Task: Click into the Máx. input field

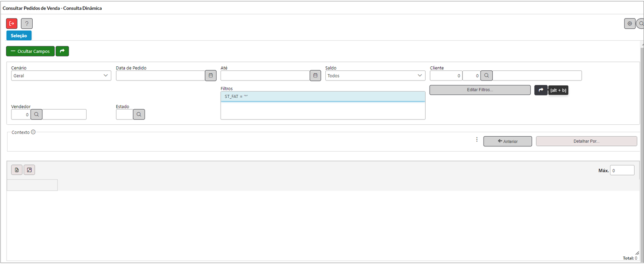Action: [622, 170]
